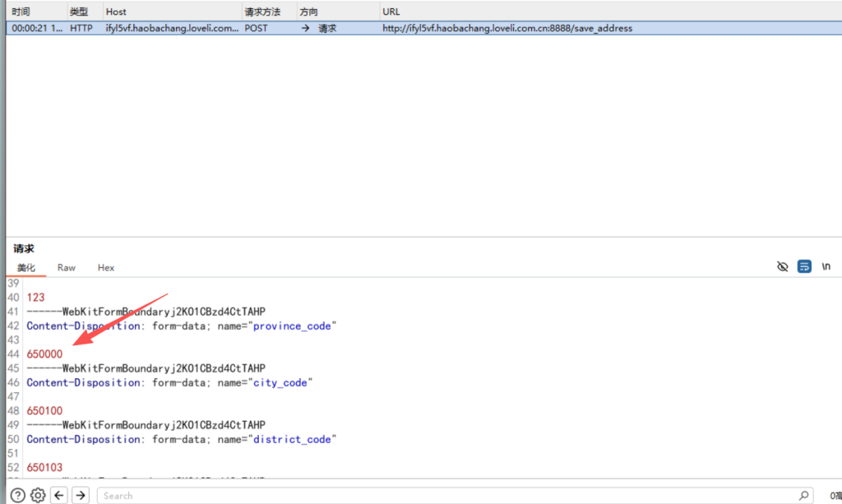Click the 方向 column header

click(310, 12)
